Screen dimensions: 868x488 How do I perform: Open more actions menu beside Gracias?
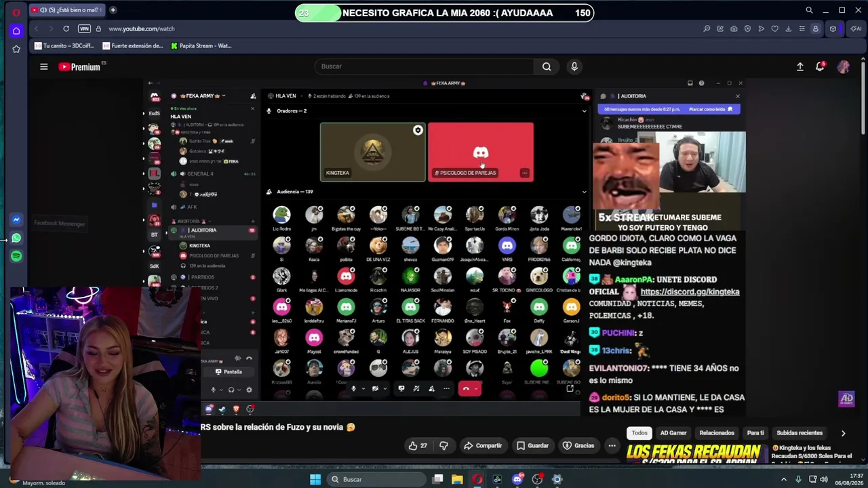[612, 445]
